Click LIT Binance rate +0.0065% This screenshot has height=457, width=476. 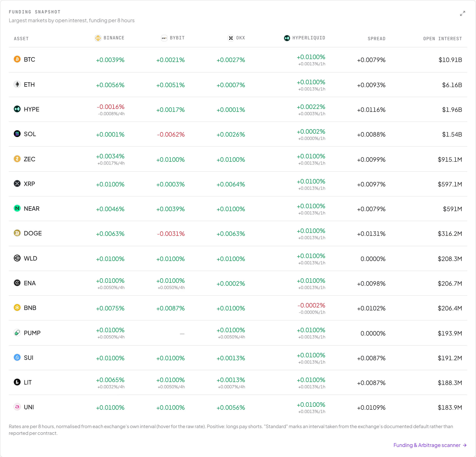point(110,380)
